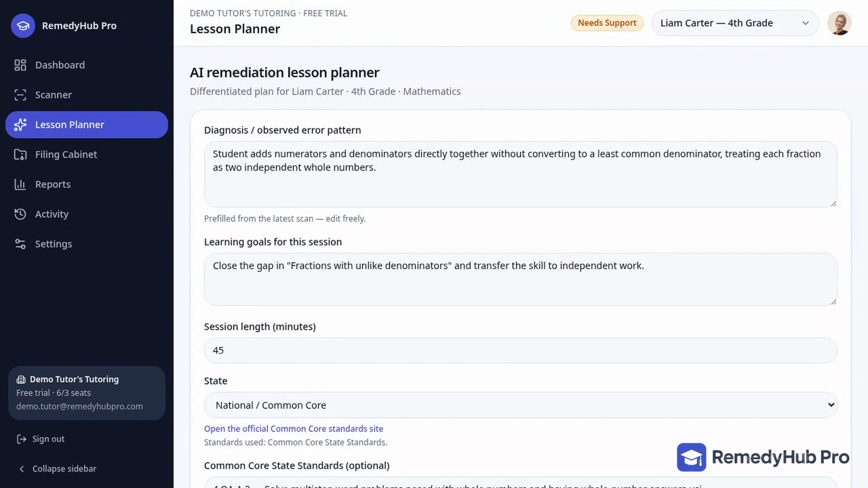The width and height of the screenshot is (868, 488).
Task: Click the Scanner icon in the sidebar
Action: pos(20,95)
